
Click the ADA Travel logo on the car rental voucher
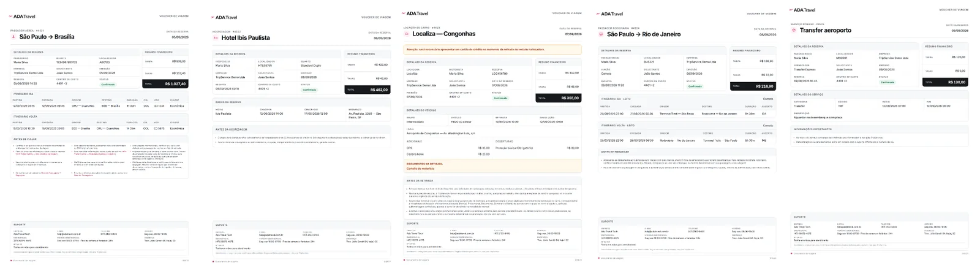tap(415, 13)
